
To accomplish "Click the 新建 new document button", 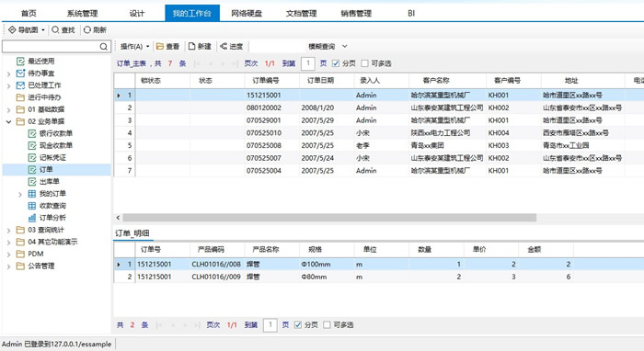I will (x=200, y=46).
